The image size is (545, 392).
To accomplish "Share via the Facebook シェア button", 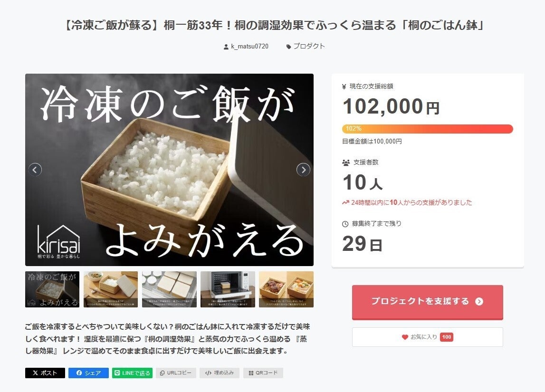I will coord(88,373).
